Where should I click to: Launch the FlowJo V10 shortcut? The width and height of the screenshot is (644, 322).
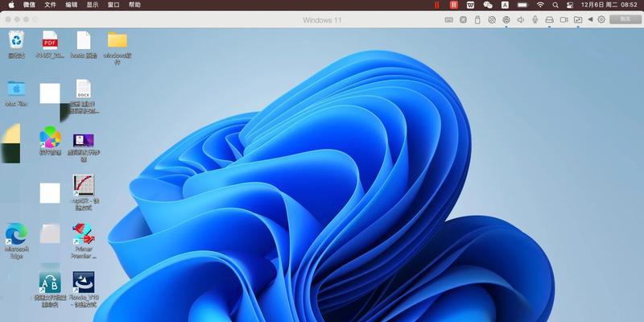pos(84,289)
